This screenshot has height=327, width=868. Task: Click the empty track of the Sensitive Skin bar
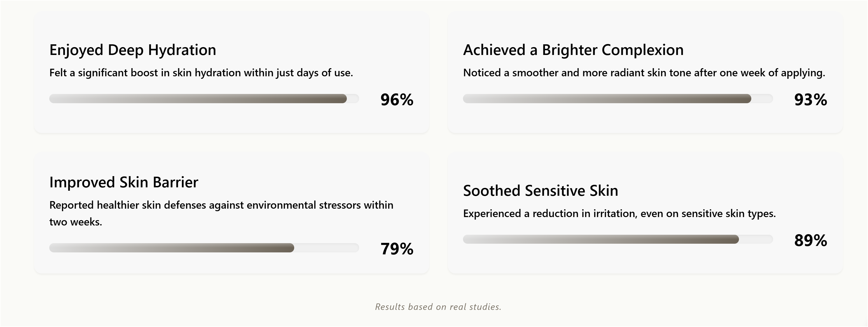click(x=755, y=240)
